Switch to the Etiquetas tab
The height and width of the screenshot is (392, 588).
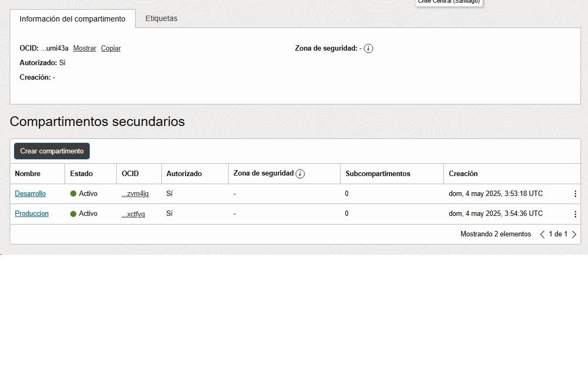(161, 18)
